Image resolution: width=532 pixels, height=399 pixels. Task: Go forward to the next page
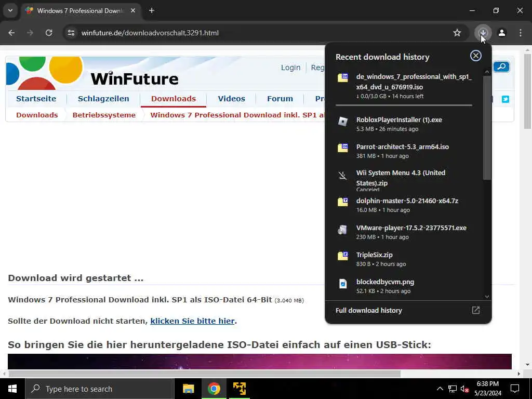pyautogui.click(x=30, y=33)
